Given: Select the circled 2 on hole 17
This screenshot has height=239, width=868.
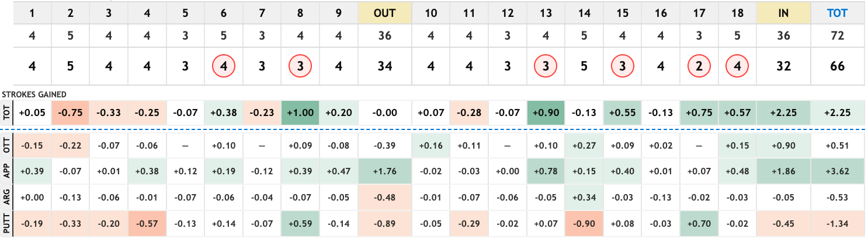Looking at the screenshot, I should 699,66.
